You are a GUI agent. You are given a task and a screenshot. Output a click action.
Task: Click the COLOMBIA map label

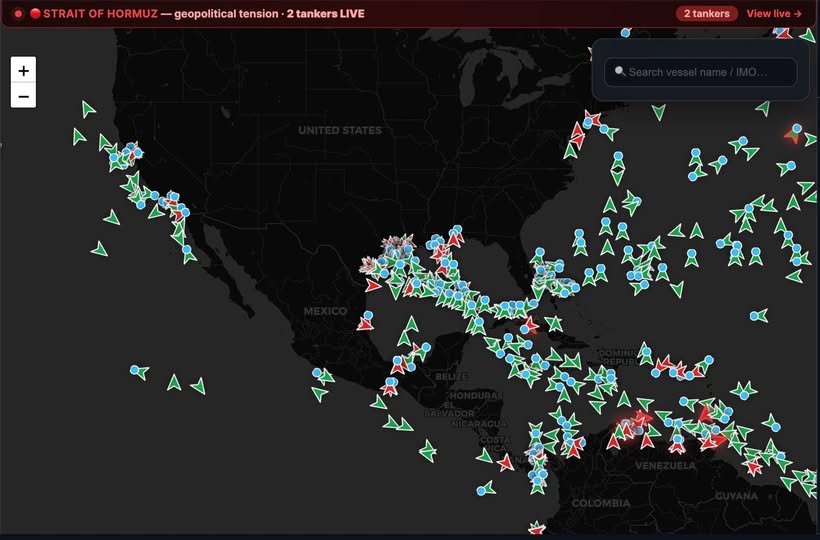(x=601, y=503)
